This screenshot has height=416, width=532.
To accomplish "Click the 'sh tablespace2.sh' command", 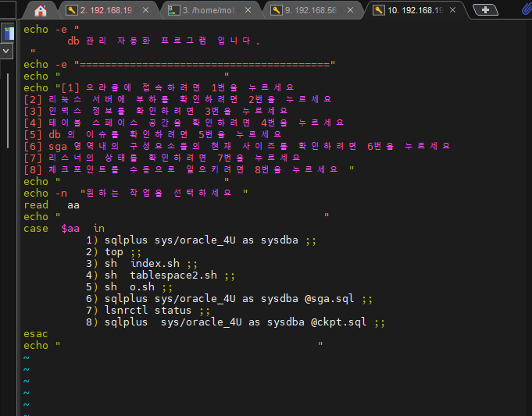I will [x=161, y=275].
